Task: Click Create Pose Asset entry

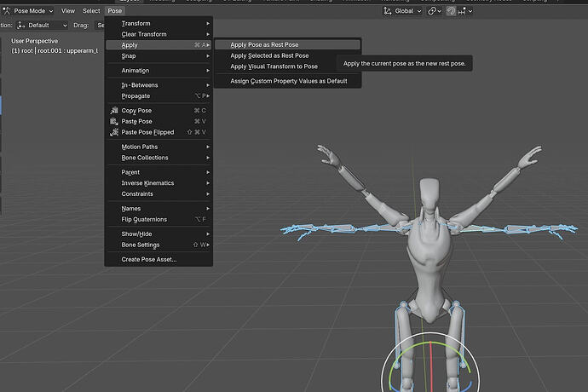Action: click(x=149, y=259)
